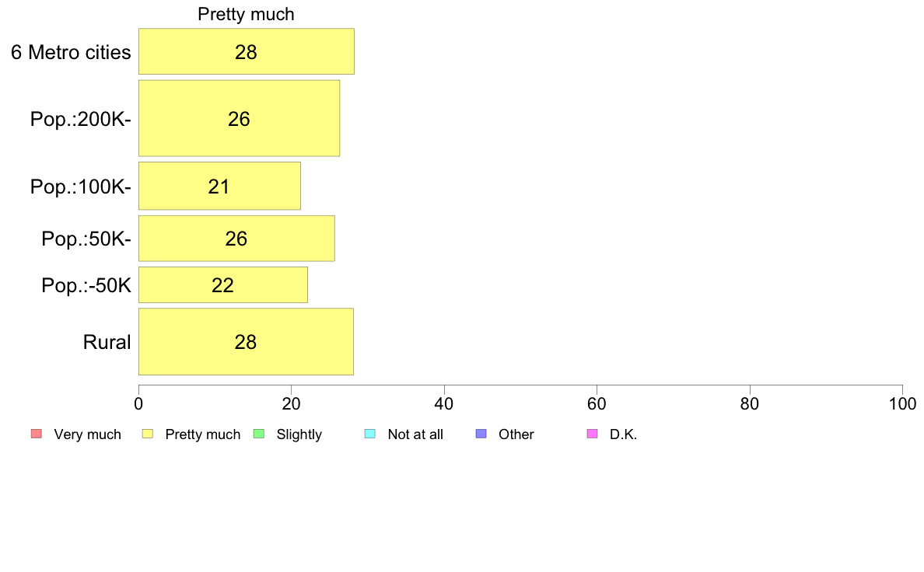Click the Rural category label
Viewport: 924px width, 572px height.
click(107, 342)
